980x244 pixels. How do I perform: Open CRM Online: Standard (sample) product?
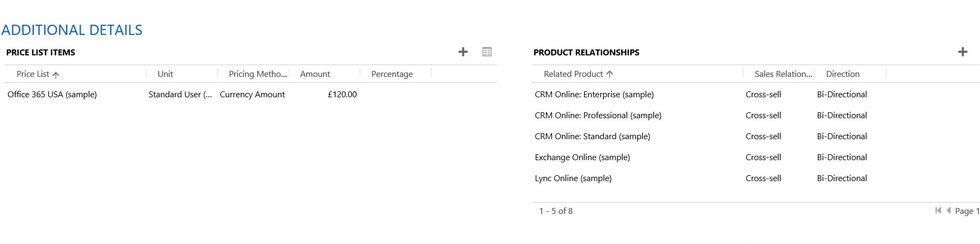tap(592, 137)
